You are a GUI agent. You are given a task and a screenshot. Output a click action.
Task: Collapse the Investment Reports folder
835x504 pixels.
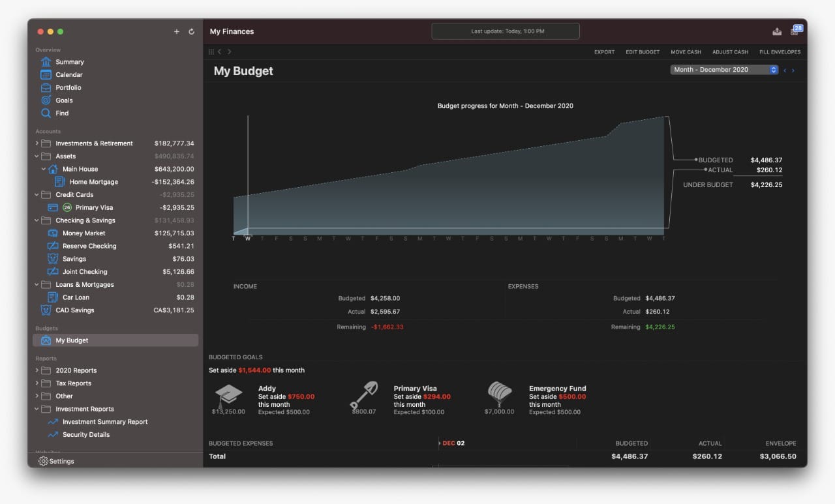(37, 409)
